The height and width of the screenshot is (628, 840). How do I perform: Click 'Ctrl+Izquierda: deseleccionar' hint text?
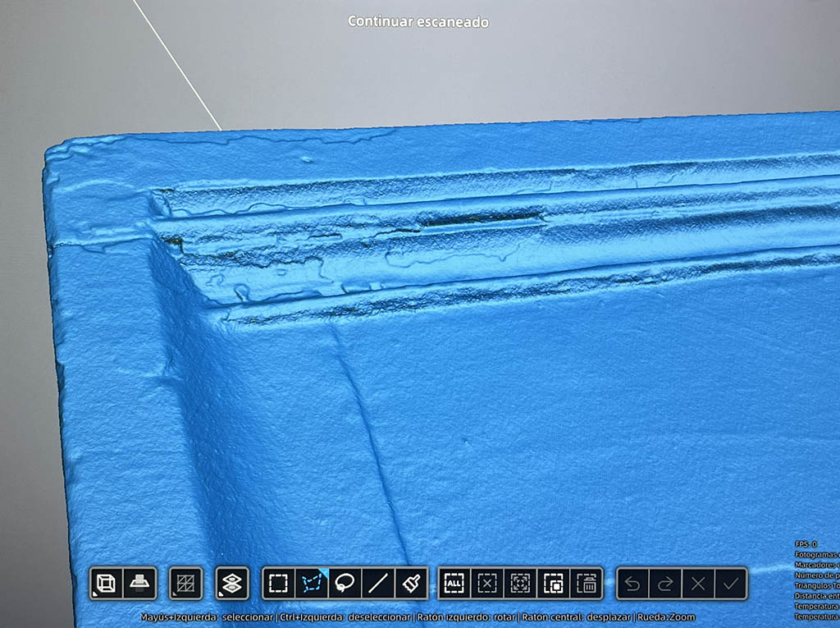point(345,617)
